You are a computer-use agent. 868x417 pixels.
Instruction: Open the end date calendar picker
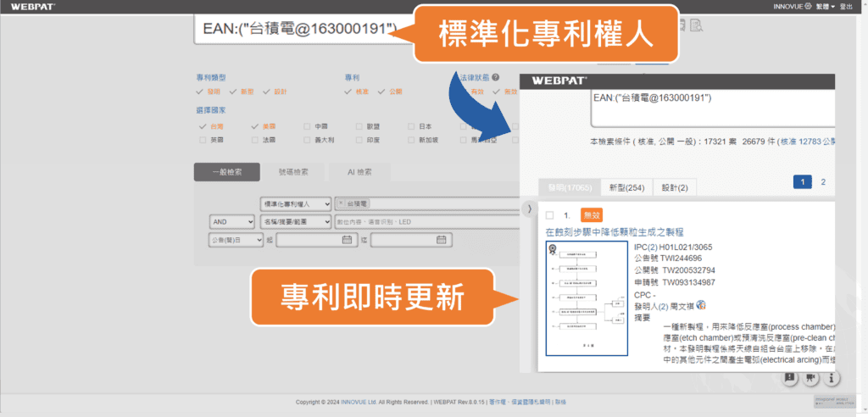click(x=441, y=240)
